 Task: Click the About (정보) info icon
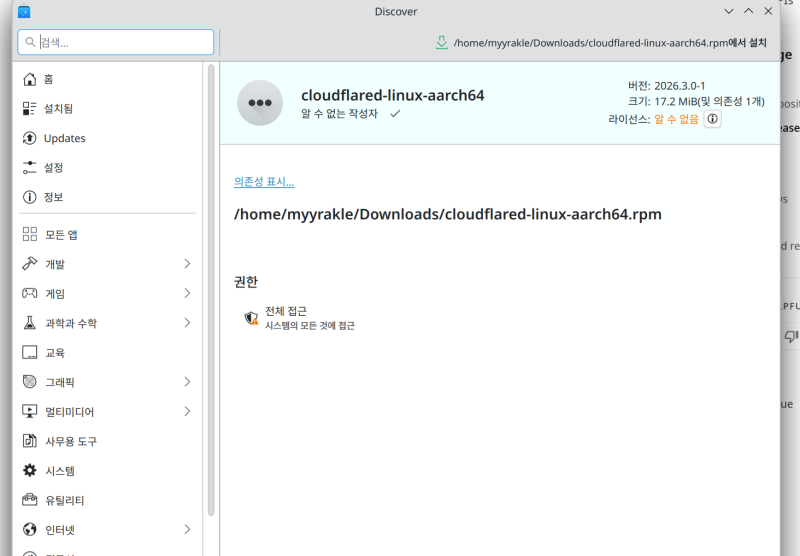[30, 197]
